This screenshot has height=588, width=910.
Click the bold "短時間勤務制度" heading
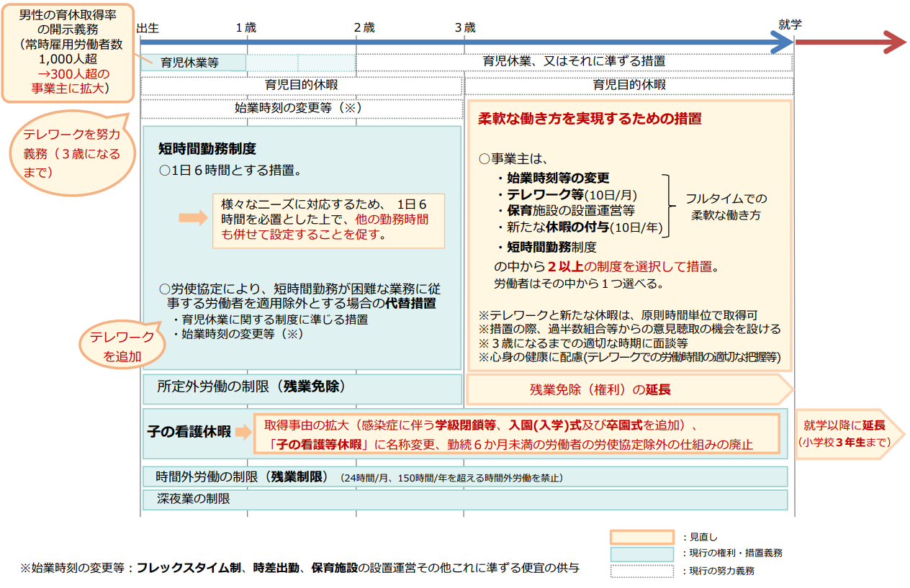pos(207,149)
